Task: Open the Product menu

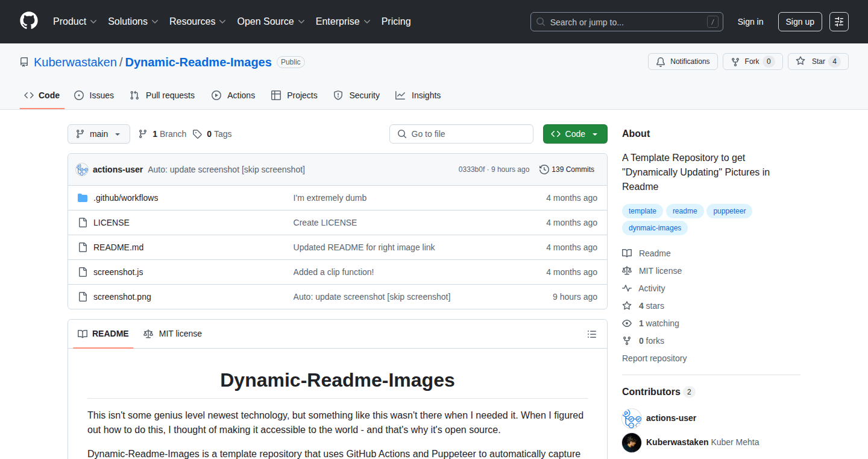Action: [x=75, y=22]
